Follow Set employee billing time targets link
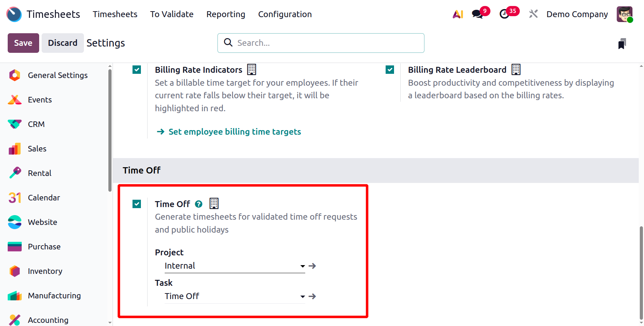The image size is (644, 326). [235, 132]
